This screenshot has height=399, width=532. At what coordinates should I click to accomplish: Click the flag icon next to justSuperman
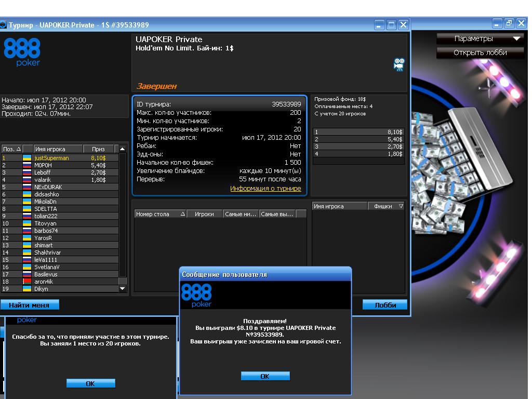click(x=27, y=158)
